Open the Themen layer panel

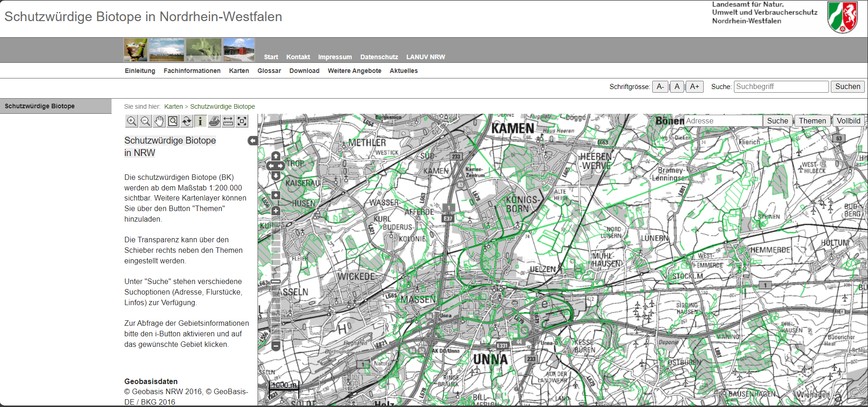812,121
